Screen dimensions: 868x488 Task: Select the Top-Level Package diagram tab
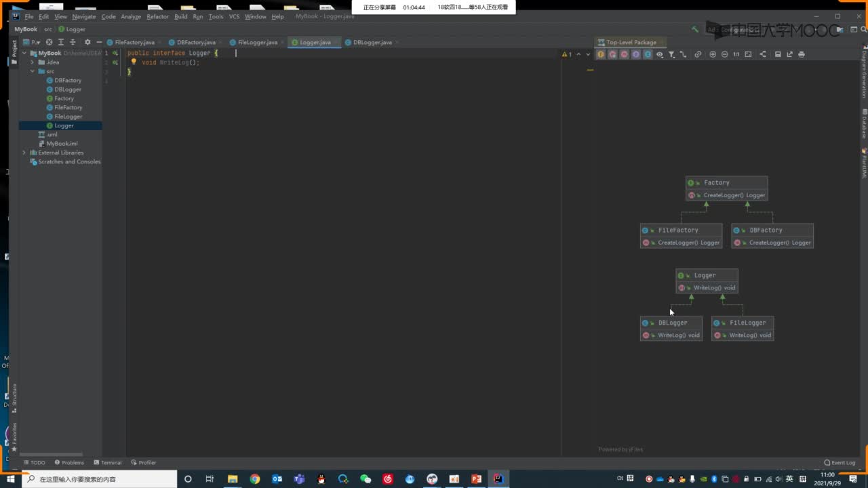click(631, 42)
